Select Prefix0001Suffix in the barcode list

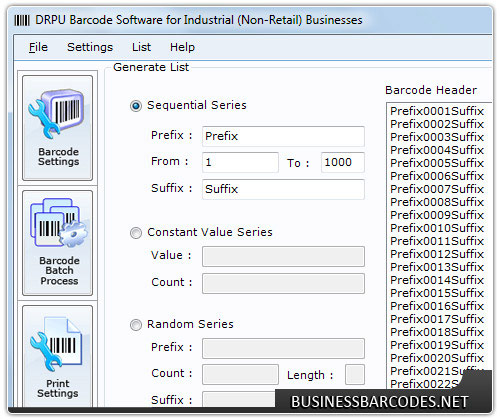(437, 111)
